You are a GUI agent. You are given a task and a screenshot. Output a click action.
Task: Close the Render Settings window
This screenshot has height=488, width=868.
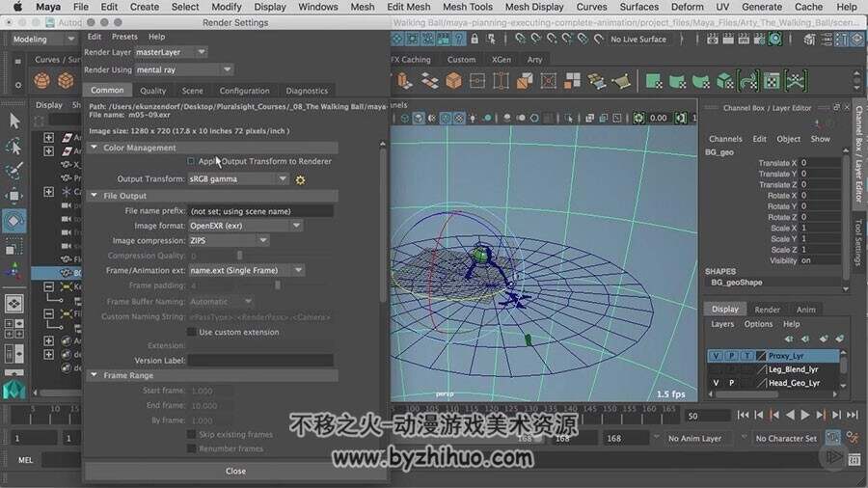click(x=235, y=472)
